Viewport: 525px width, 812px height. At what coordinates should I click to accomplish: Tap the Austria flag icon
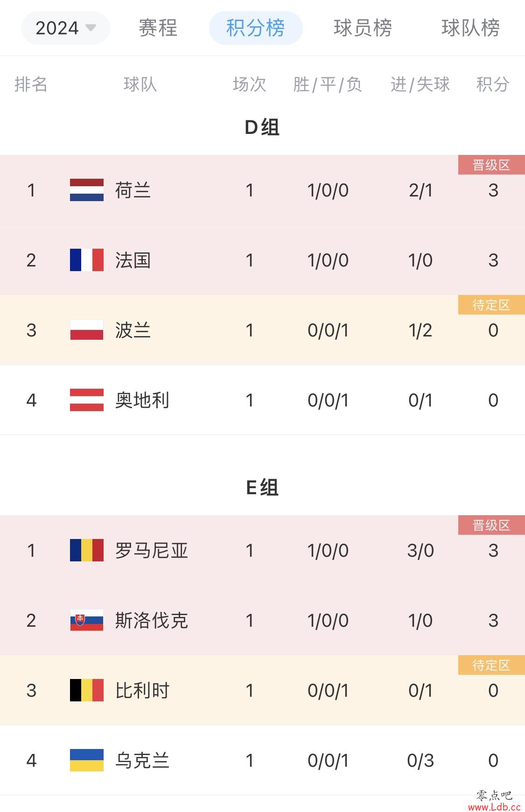(x=87, y=400)
